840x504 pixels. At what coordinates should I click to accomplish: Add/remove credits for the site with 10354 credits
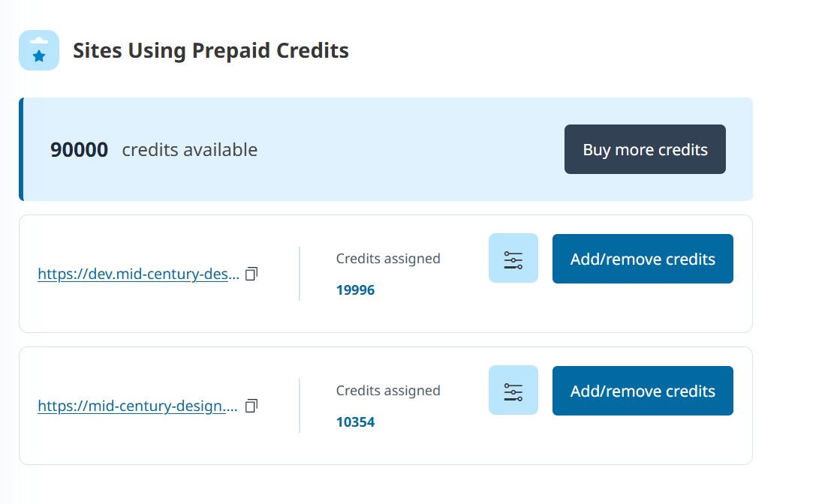point(643,391)
